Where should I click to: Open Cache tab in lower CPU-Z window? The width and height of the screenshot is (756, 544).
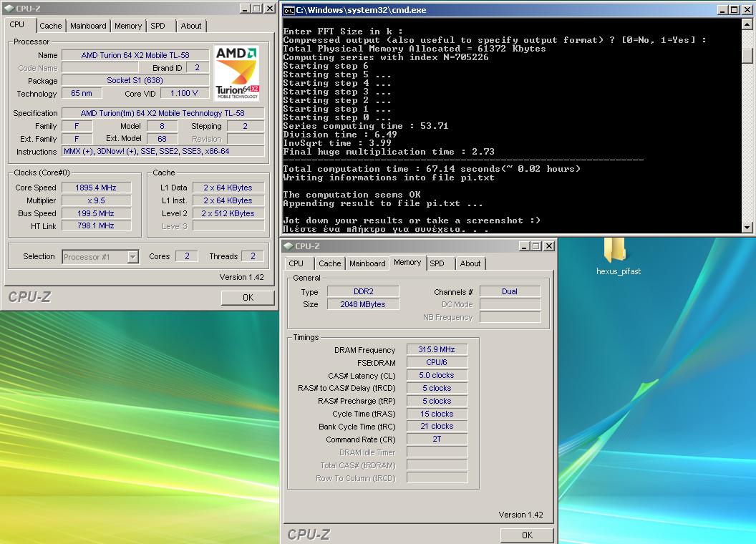pos(330,263)
